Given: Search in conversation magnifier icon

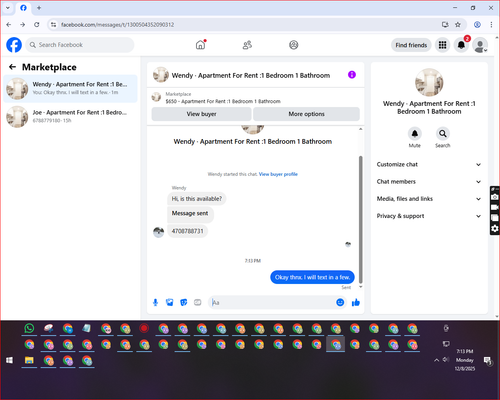Looking at the screenshot, I should pyautogui.click(x=443, y=134).
